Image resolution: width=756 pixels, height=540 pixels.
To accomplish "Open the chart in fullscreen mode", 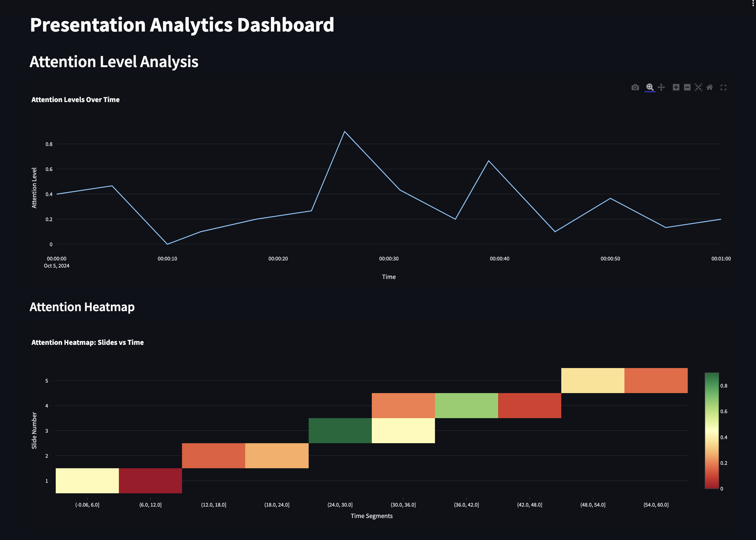I will [x=723, y=88].
